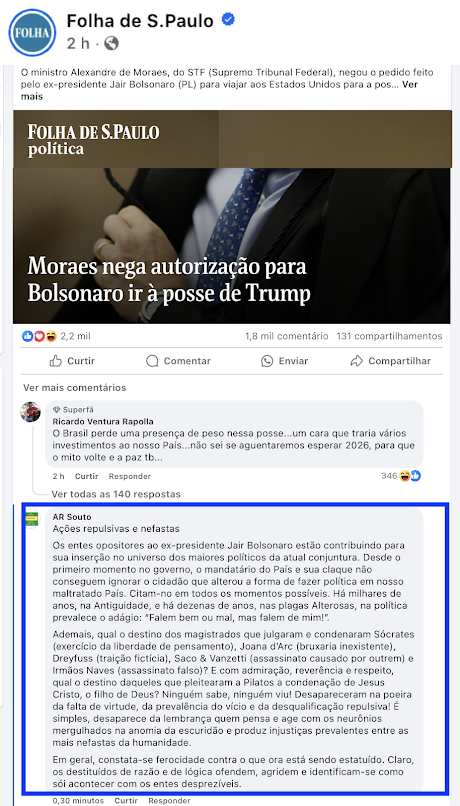
Task: Open the Folha de S.Paulo page name
Action: 140,21
